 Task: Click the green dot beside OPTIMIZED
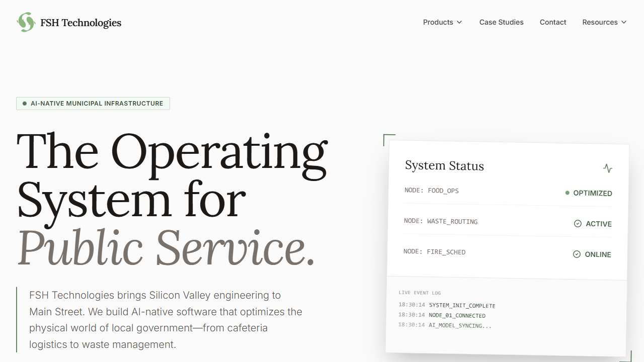(x=568, y=193)
